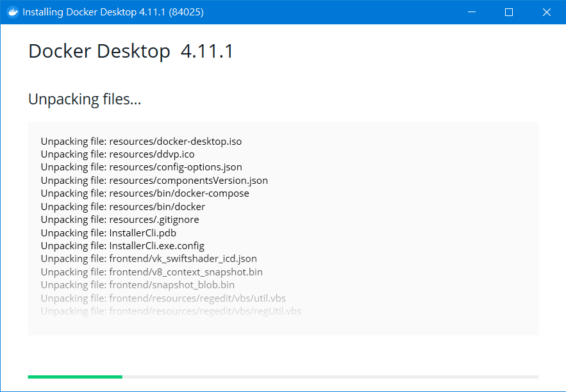Select log line 'resources/.gitignore'
The image size is (566, 392).
(x=120, y=220)
